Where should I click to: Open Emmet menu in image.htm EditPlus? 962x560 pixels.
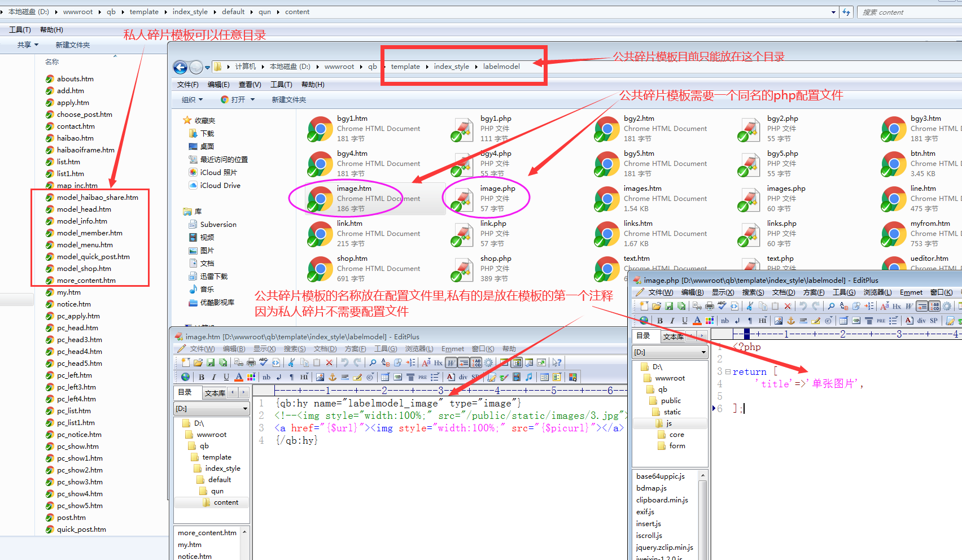click(453, 349)
